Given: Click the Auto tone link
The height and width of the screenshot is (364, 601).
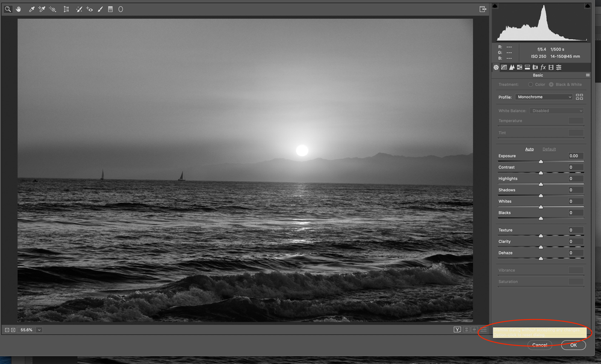Looking at the screenshot, I should point(529,149).
